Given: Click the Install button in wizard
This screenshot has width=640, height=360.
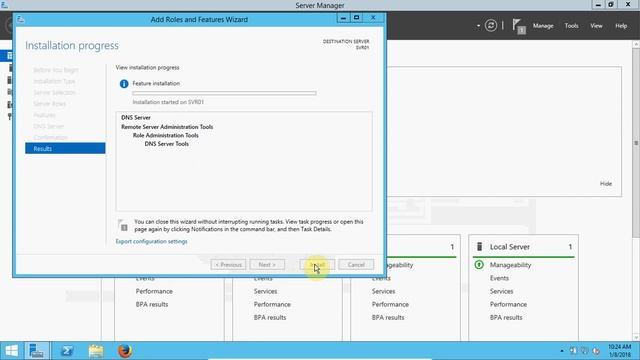Looking at the screenshot, I should [317, 264].
